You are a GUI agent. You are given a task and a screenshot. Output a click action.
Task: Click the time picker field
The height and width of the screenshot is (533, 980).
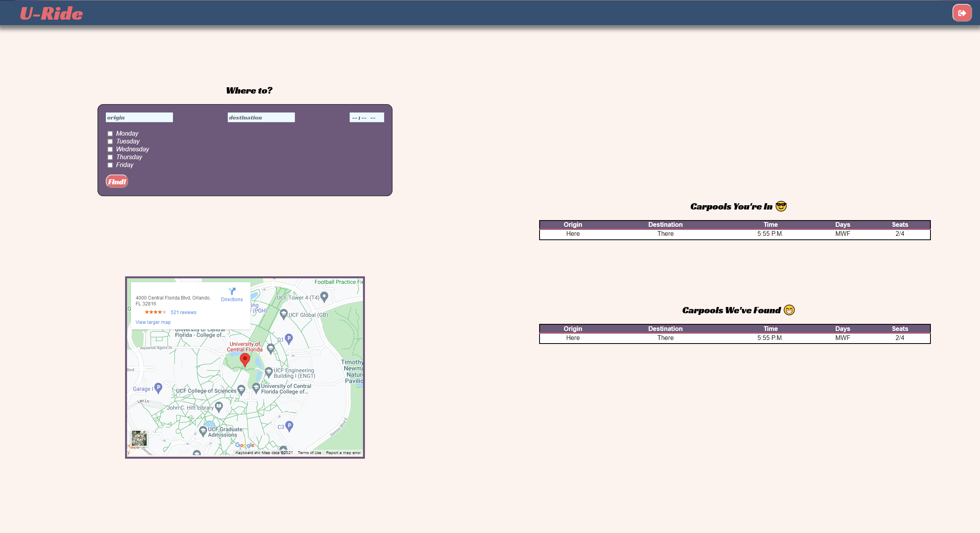click(x=367, y=118)
